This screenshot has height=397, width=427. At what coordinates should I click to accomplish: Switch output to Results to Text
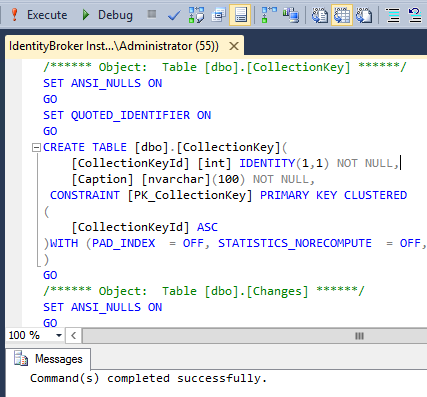[x=320, y=15]
